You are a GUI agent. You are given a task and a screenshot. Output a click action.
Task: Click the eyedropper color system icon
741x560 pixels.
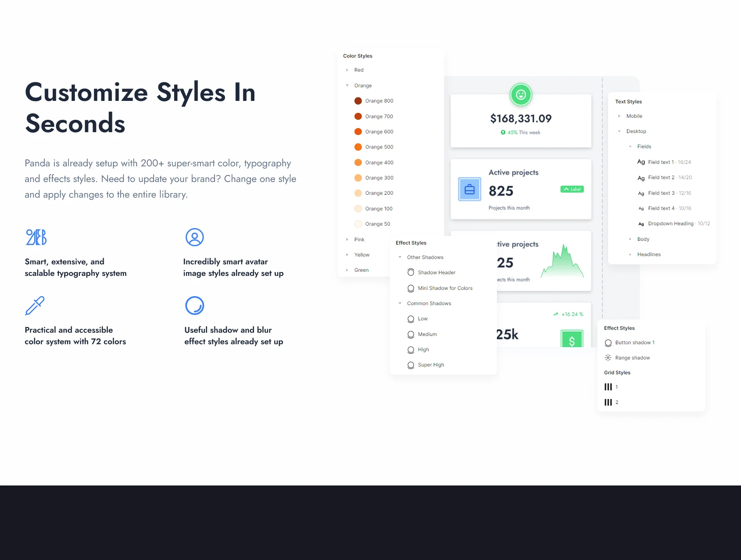[x=35, y=306]
